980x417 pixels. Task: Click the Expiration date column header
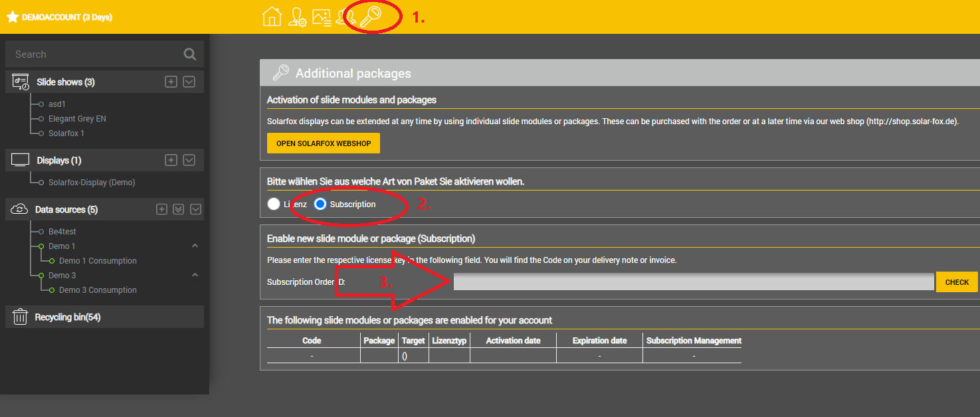(599, 341)
